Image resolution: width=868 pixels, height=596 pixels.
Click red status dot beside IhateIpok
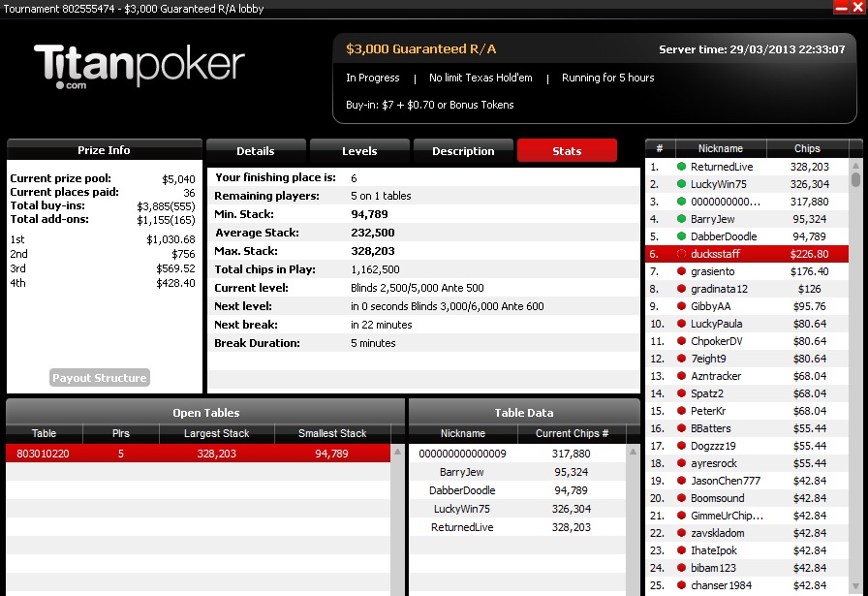[x=681, y=550]
